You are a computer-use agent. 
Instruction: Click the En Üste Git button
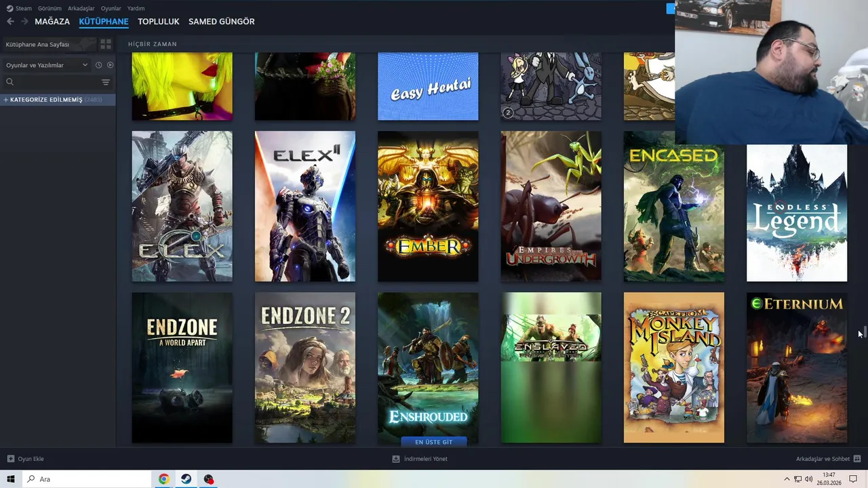click(x=433, y=442)
